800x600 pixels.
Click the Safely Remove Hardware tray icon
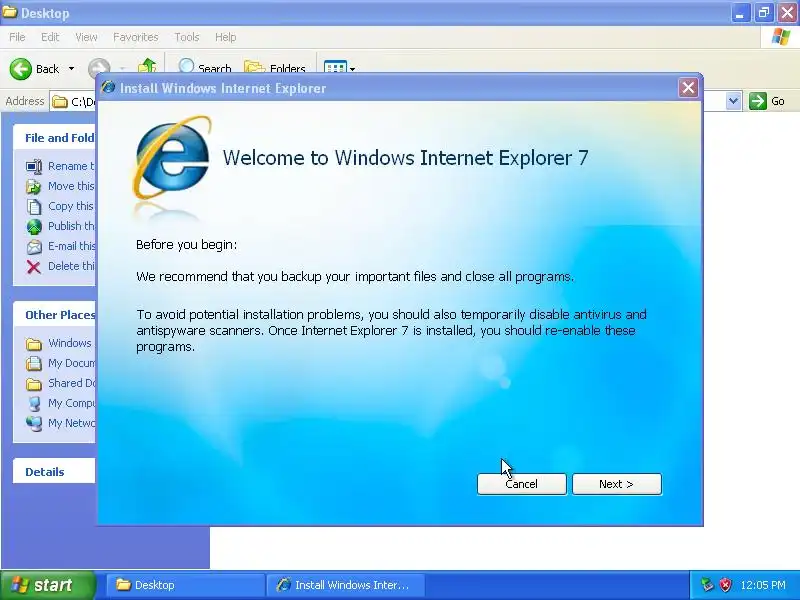707,585
